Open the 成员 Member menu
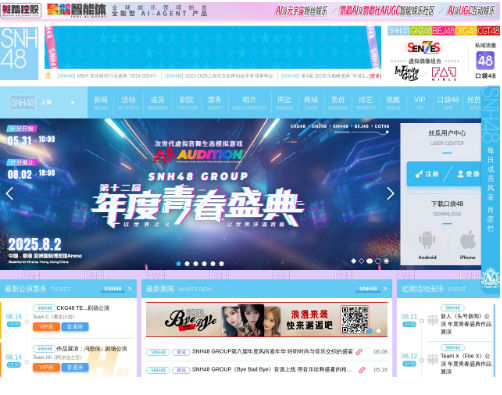Screen dimensions: 502x395 tap(157, 103)
